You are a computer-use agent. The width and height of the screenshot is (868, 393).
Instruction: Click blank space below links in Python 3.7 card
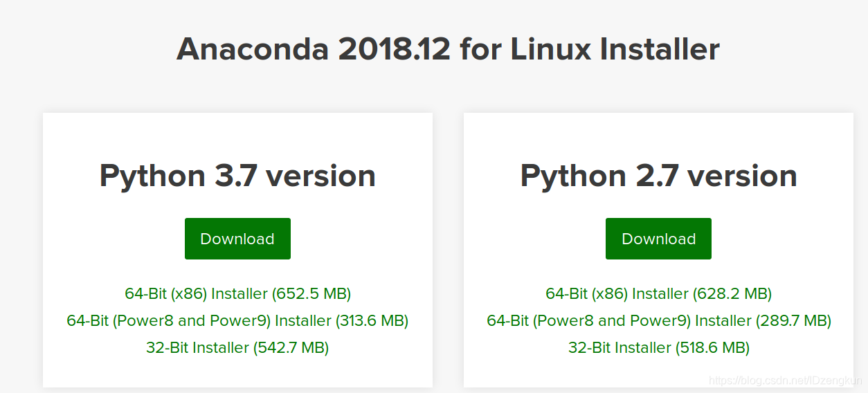click(x=237, y=372)
